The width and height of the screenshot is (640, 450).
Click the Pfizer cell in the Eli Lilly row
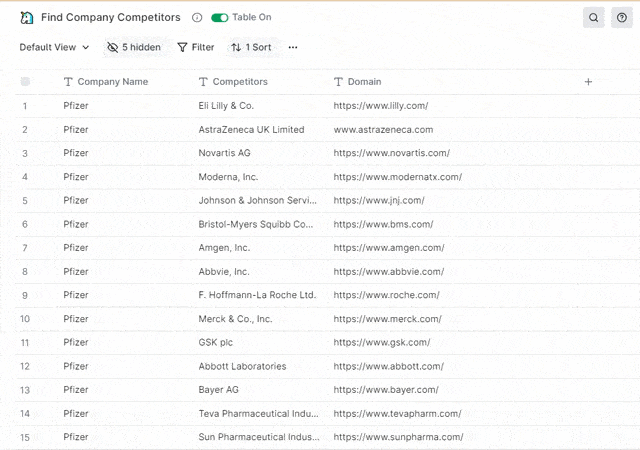point(76,106)
